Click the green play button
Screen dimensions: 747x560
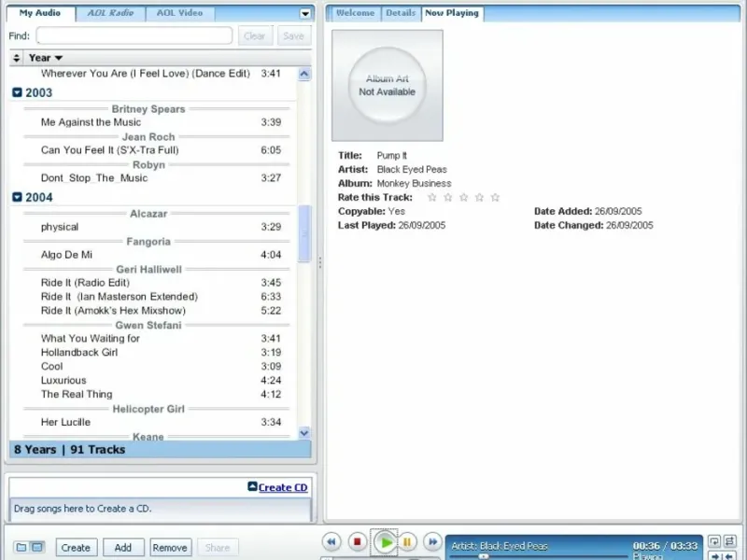tap(385, 542)
